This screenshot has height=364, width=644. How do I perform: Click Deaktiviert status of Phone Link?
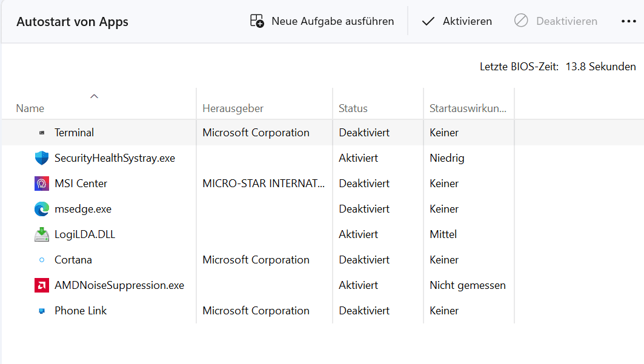pos(364,311)
